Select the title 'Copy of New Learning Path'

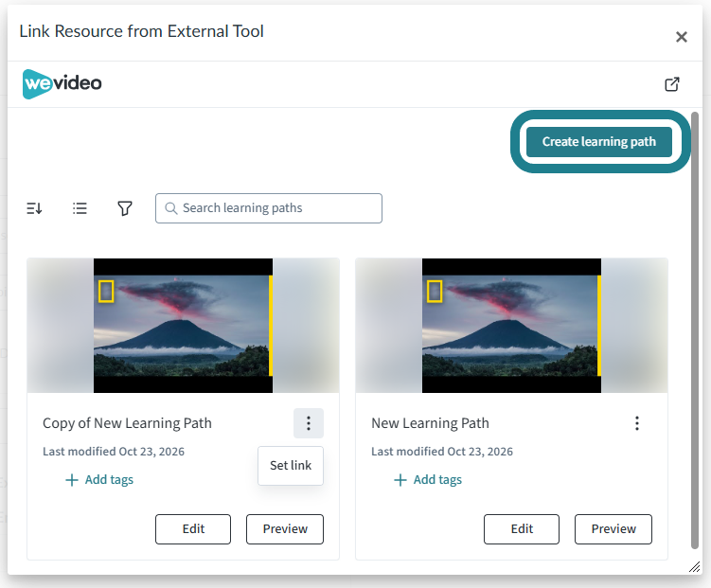(127, 423)
